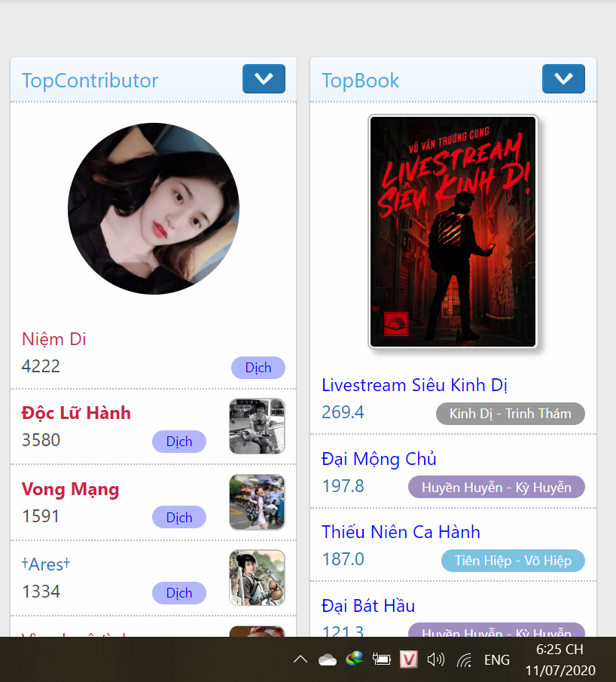Open the clock and date in taskbar

pyautogui.click(x=560, y=660)
